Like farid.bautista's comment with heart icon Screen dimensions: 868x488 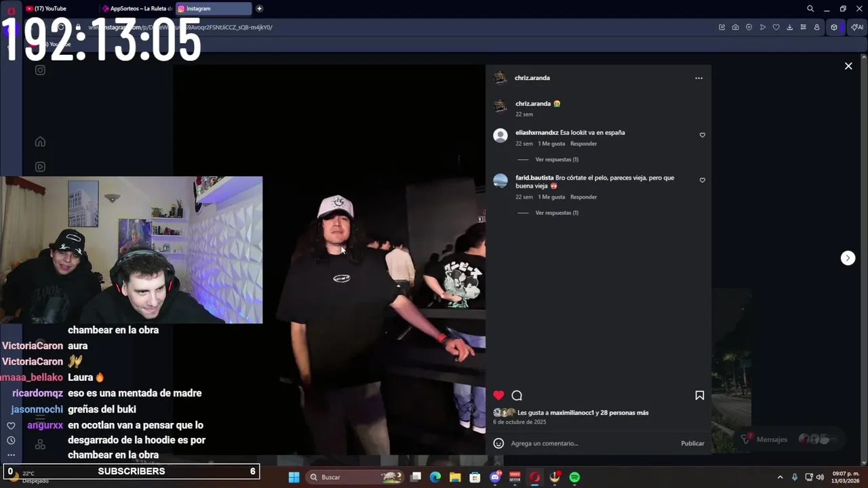[x=702, y=180]
